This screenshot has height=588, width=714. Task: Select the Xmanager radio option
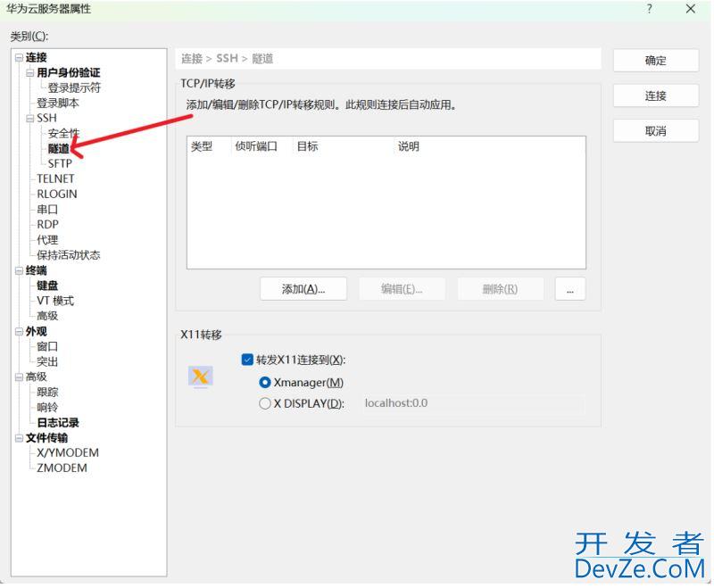coord(264,382)
